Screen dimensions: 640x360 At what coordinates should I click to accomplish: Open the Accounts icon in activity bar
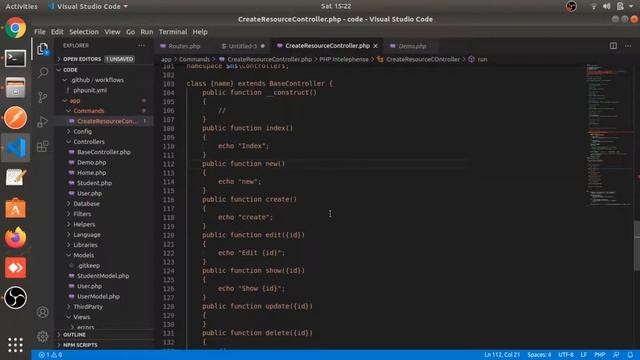coord(43,312)
